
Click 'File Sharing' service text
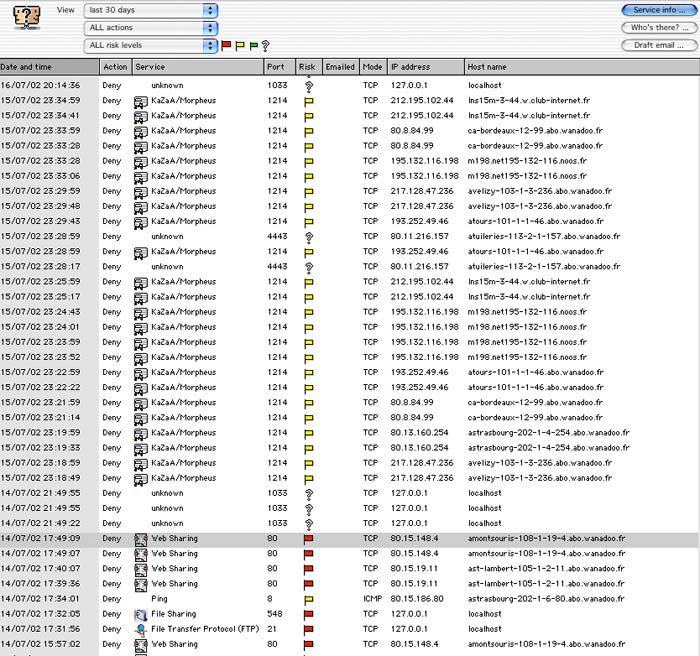tap(174, 614)
